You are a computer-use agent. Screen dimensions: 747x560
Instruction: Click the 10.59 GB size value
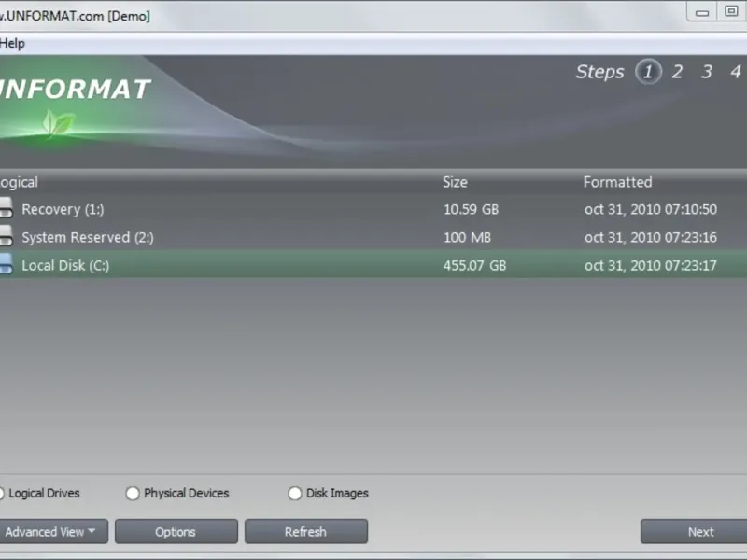tap(471, 209)
